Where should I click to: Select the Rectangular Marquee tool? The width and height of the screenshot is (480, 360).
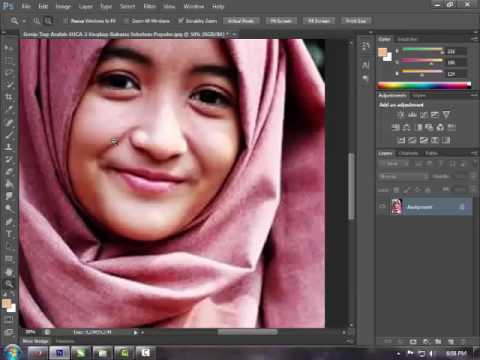point(9,61)
